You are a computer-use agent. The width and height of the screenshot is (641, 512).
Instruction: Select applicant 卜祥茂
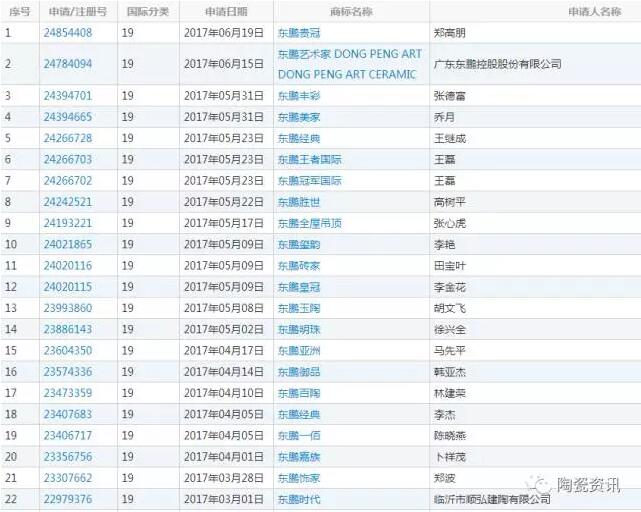[x=450, y=457]
